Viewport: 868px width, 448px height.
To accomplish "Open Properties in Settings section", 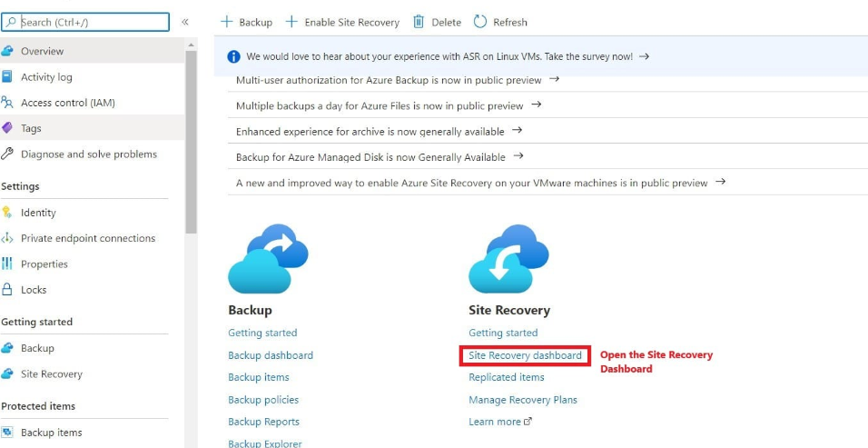I will 92,264.
